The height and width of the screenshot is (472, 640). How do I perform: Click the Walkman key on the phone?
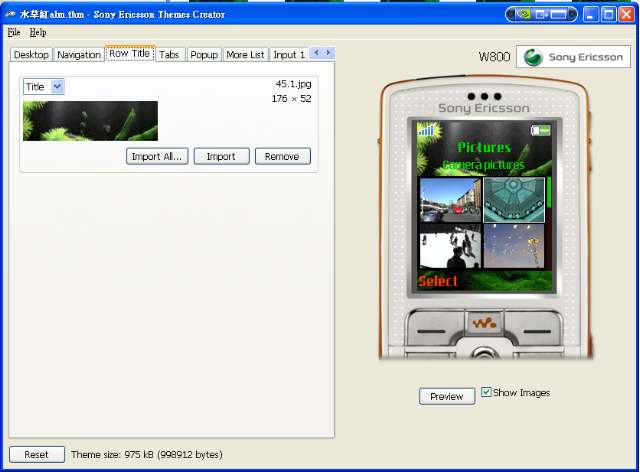484,324
